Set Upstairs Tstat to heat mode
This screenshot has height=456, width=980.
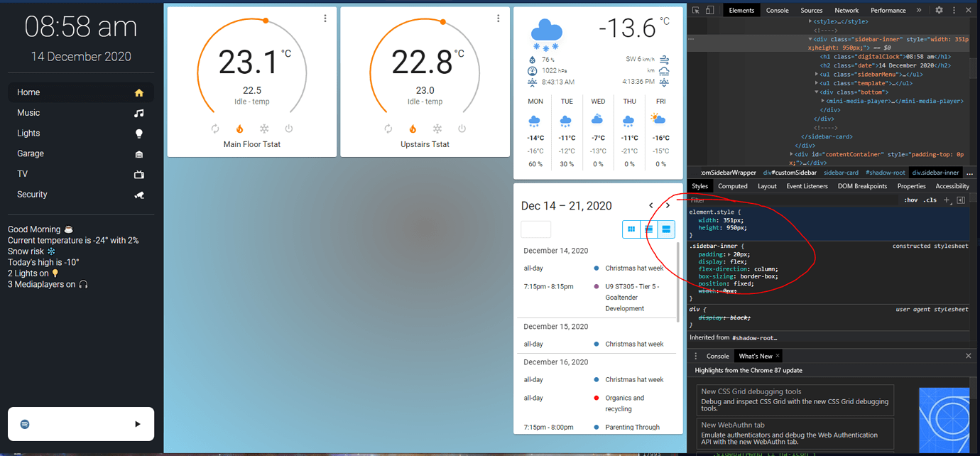(413, 129)
